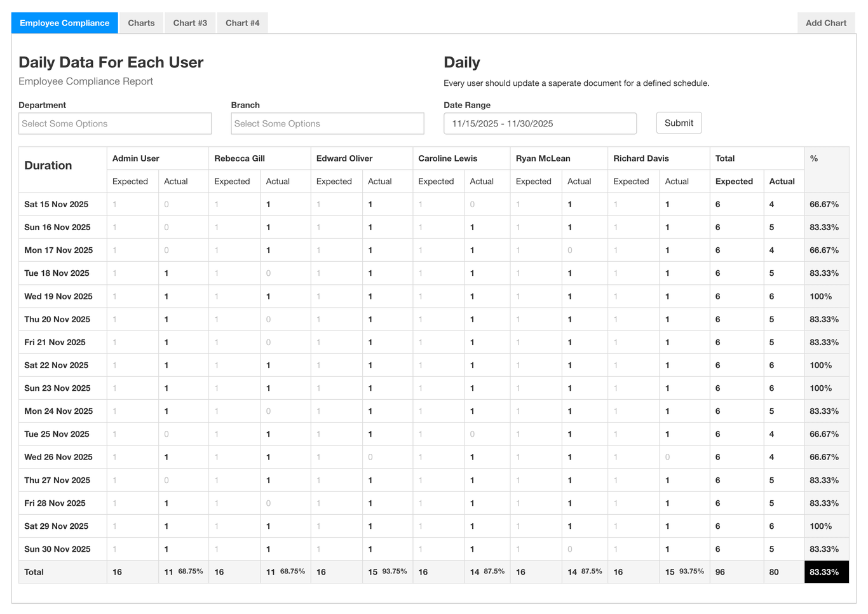Select the Tue 25 Nov 2025 row label

[57, 434]
